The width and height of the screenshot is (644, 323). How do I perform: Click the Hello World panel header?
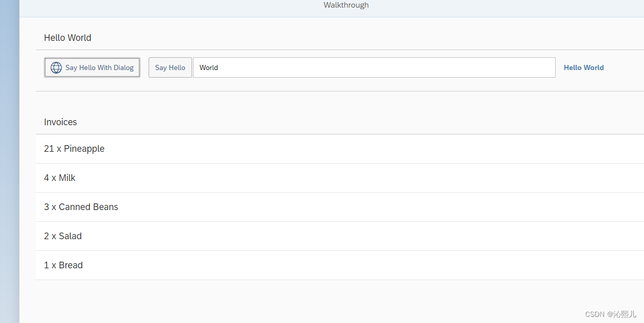pos(67,38)
